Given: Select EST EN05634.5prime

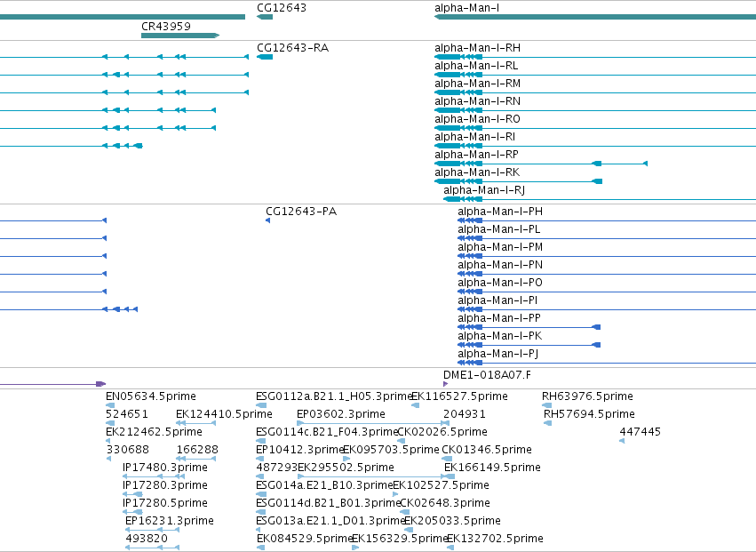Looking at the screenshot, I should pos(151,396).
